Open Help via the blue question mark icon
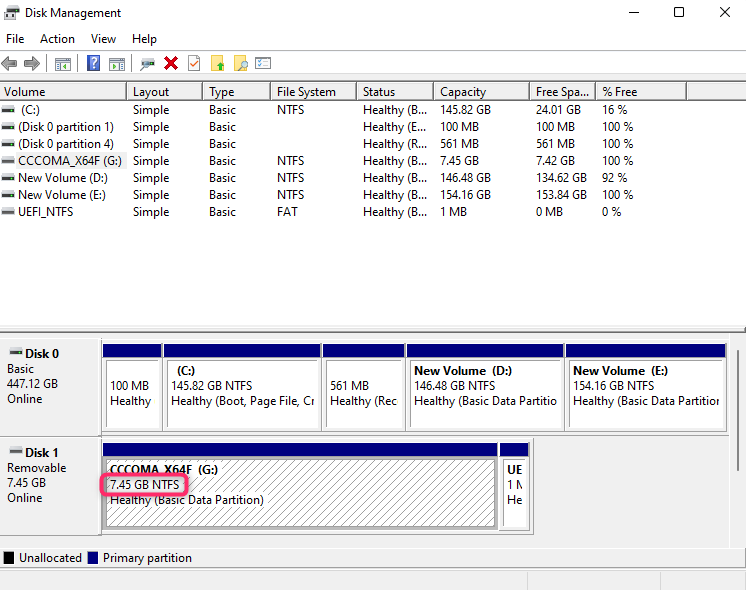 coord(93,63)
